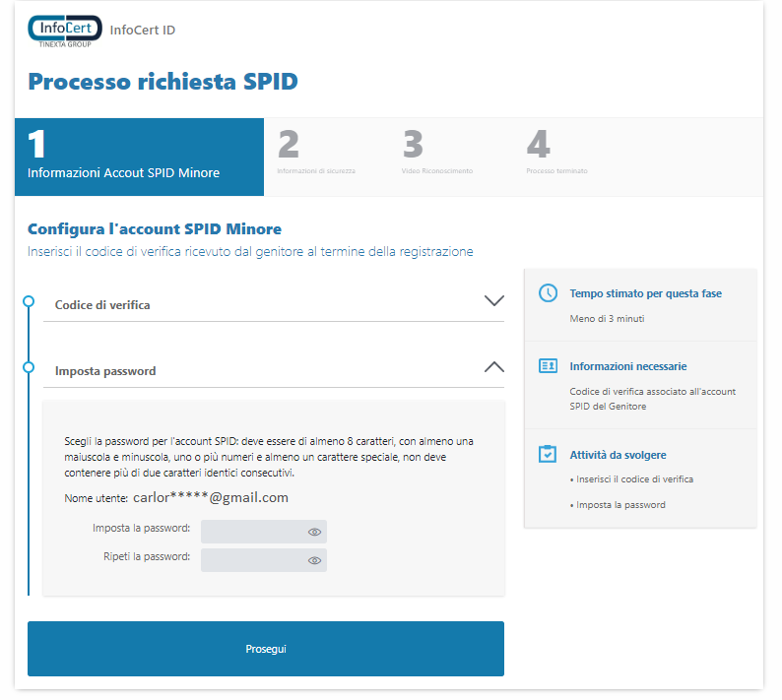782x700 pixels.
Task: Show password in Imposta la password field
Action: pos(314,532)
